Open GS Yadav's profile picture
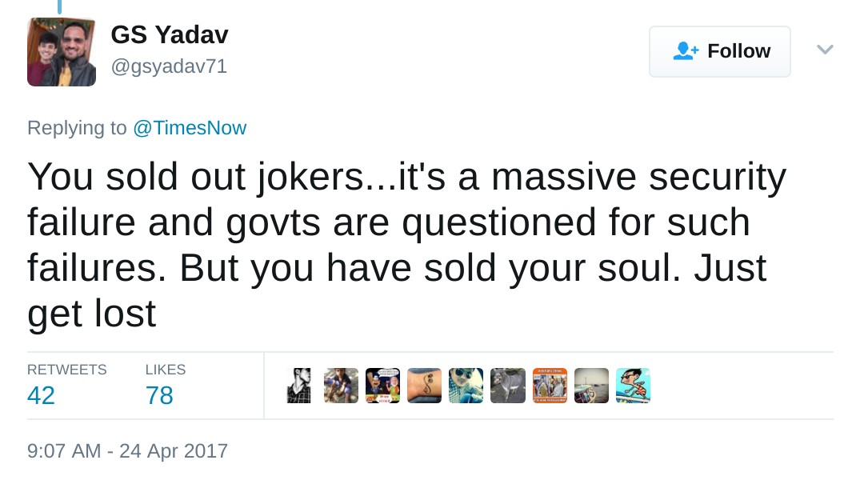 point(62,52)
